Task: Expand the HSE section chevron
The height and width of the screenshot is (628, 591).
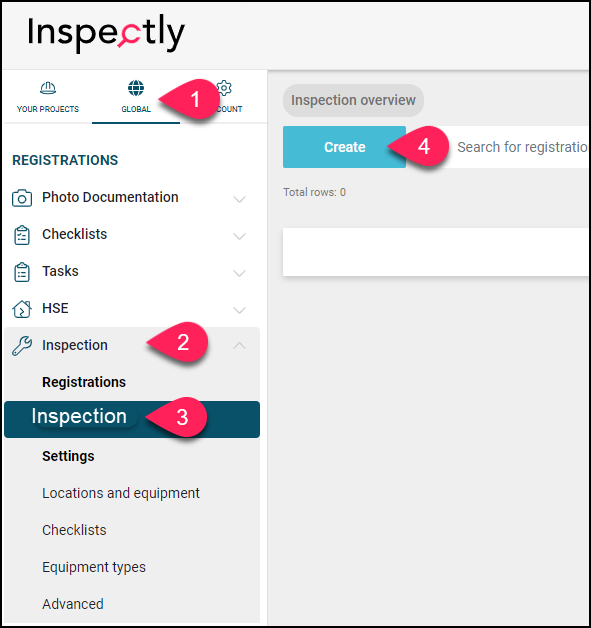Action: (x=239, y=310)
